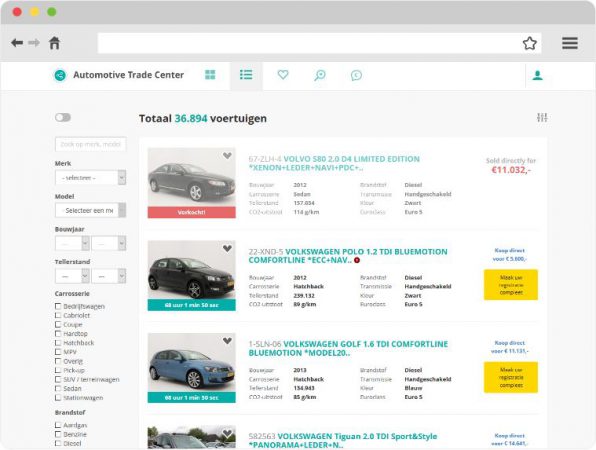Viewport: 596px width, 450px height.
Task: Switch to list view tab
Action: point(246,75)
